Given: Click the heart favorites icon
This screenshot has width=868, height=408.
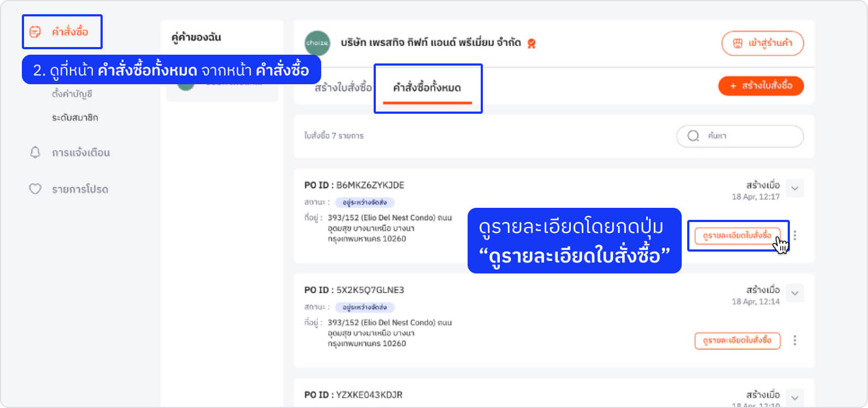Looking at the screenshot, I should (35, 189).
